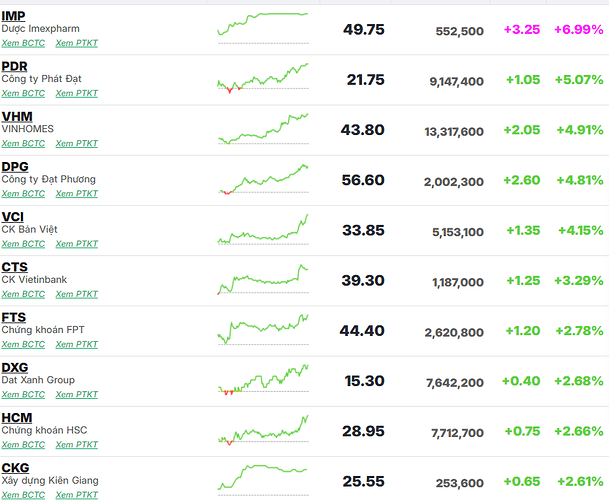Click Xem PTKT under Công ty Phát Đạt
609x500 pixels.
(x=77, y=93)
